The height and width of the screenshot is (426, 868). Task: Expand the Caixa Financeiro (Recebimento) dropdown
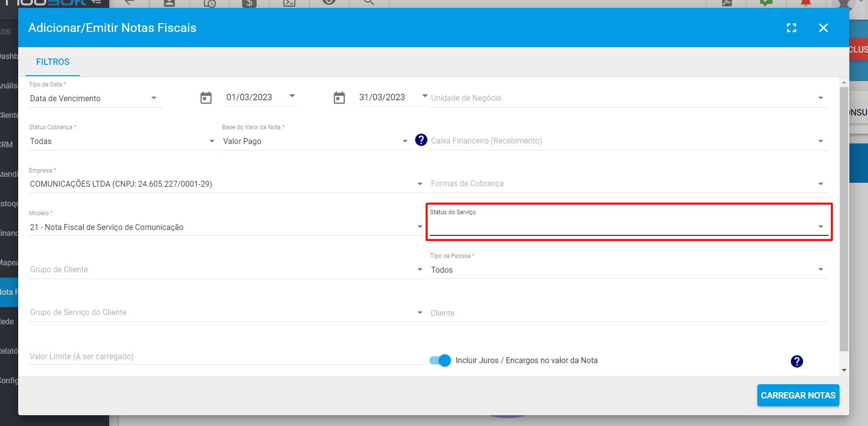click(629, 141)
